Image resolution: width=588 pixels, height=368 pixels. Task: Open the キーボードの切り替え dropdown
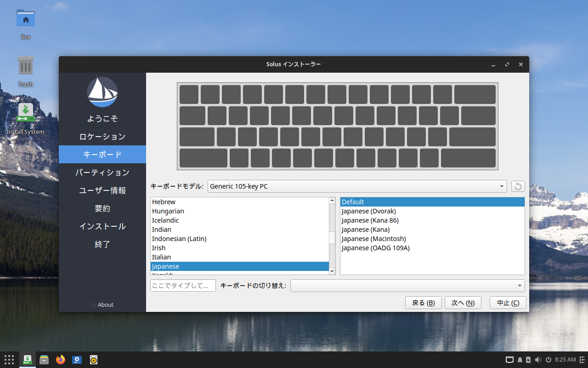(x=407, y=286)
